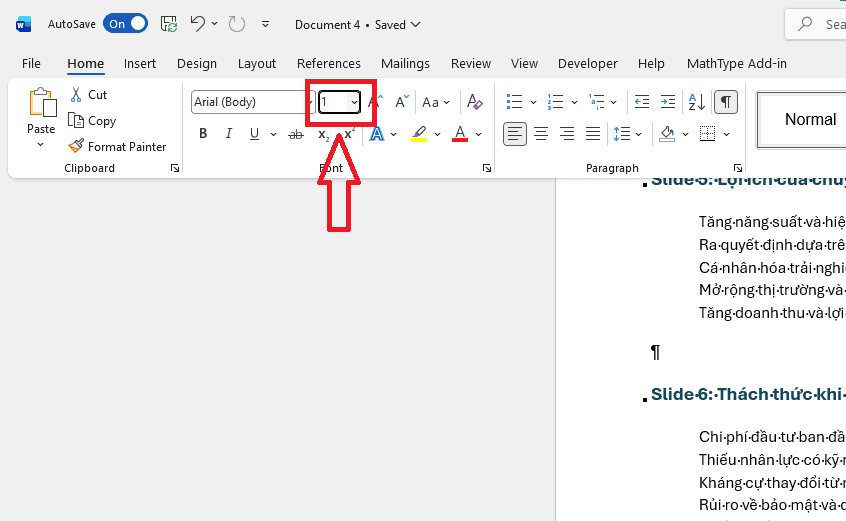Open the Design tab

[197, 64]
